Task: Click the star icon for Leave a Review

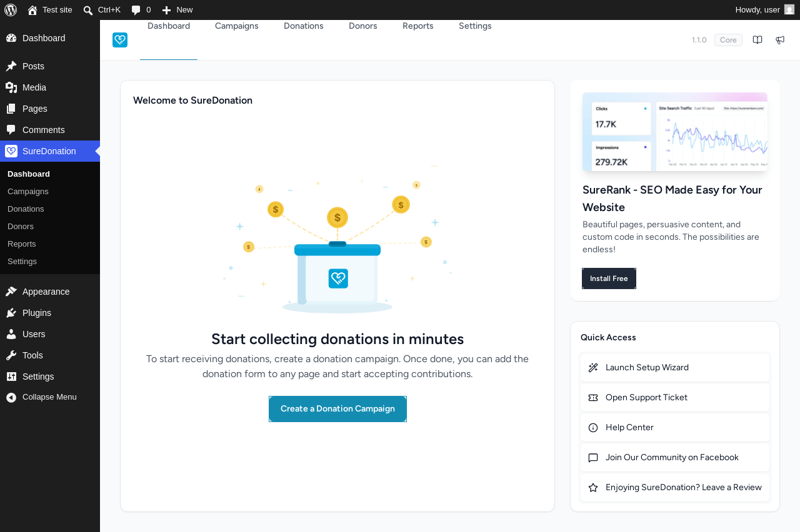Action: 593,488
